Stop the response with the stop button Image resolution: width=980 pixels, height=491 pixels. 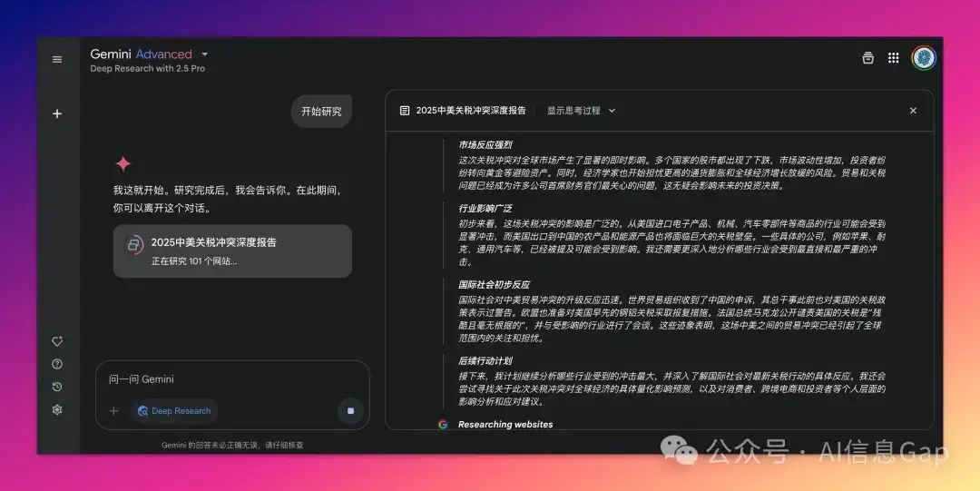[350, 411]
